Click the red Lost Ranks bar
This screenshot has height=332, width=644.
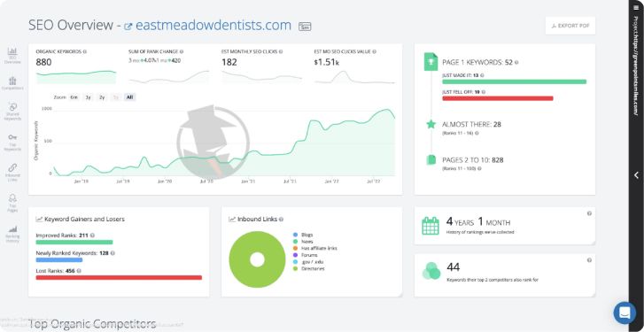pos(119,278)
